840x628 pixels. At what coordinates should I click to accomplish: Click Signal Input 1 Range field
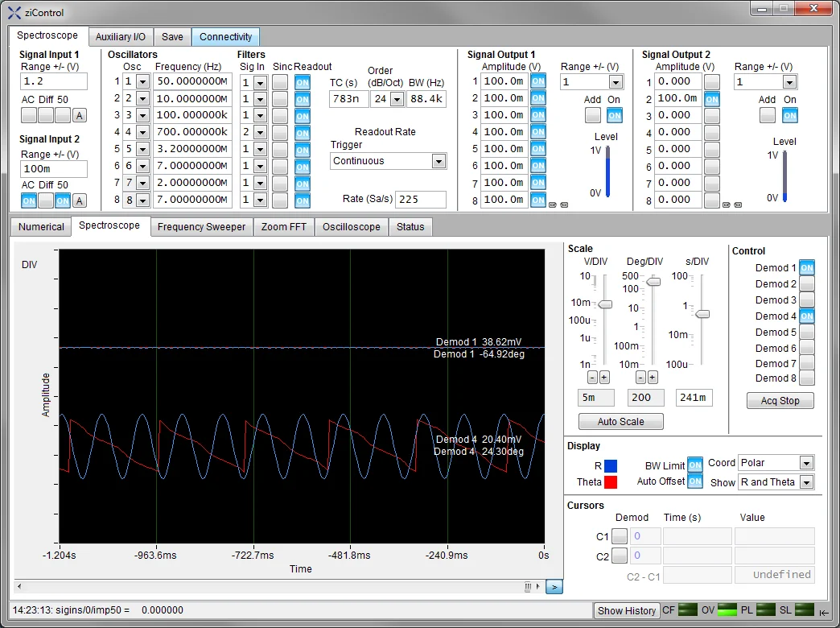pyautogui.click(x=54, y=81)
